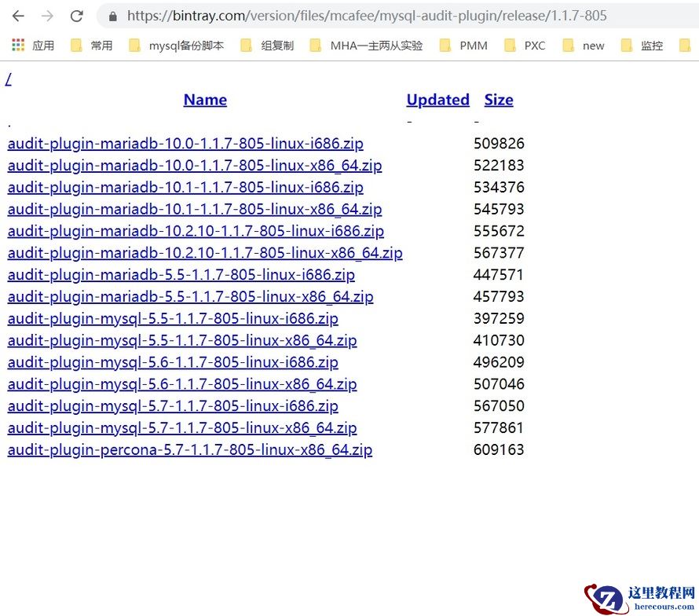Click the browser back navigation arrow
Image resolution: width=699 pixels, height=616 pixels.
(17, 15)
